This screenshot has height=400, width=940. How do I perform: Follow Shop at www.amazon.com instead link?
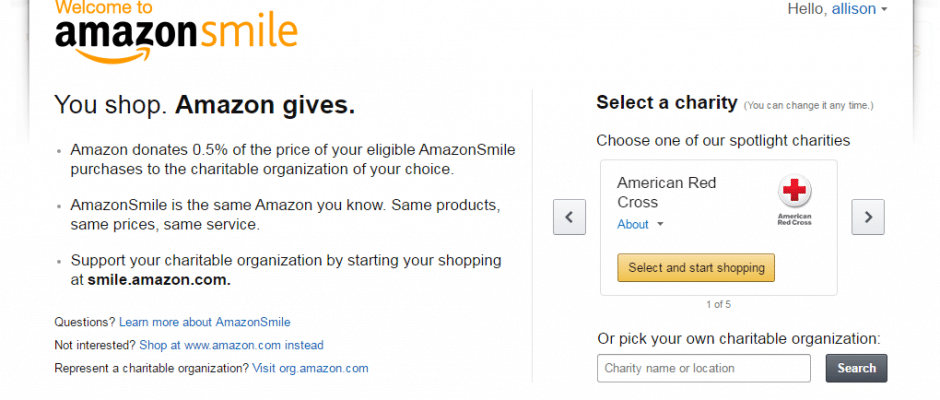231,345
